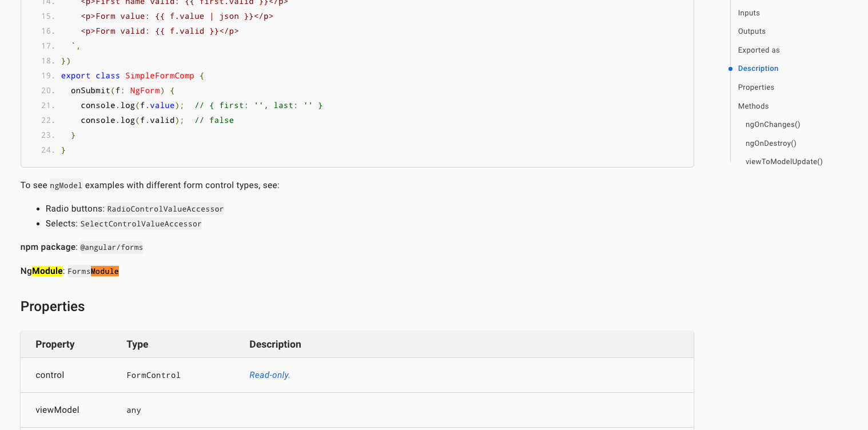The width and height of the screenshot is (868, 430).
Task: Select Description in the sidebar navigation
Action: pyautogui.click(x=758, y=68)
